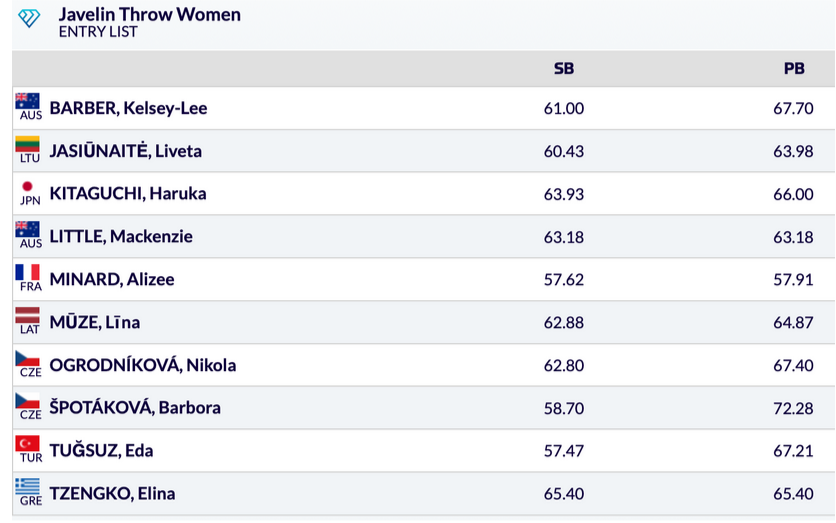836x523 pixels.
Task: Click the Czech flag beside Nikola Ogrodníková
Action: (x=28, y=358)
